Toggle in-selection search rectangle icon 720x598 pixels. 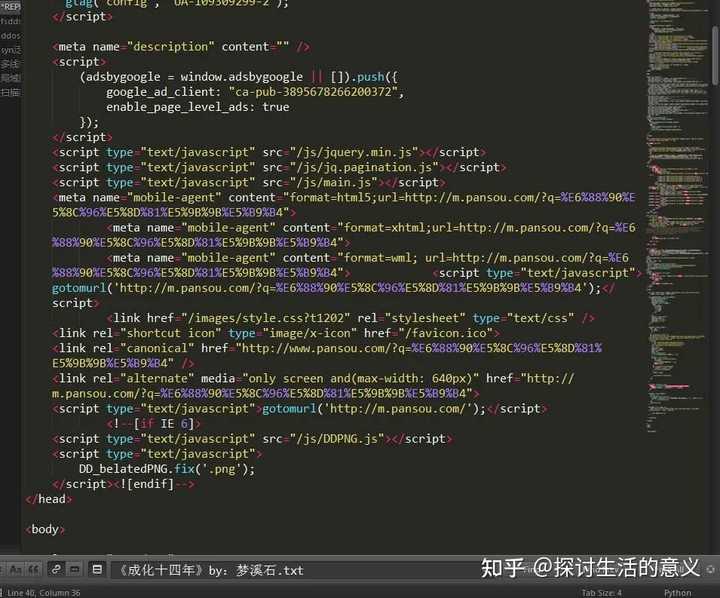coord(74,570)
